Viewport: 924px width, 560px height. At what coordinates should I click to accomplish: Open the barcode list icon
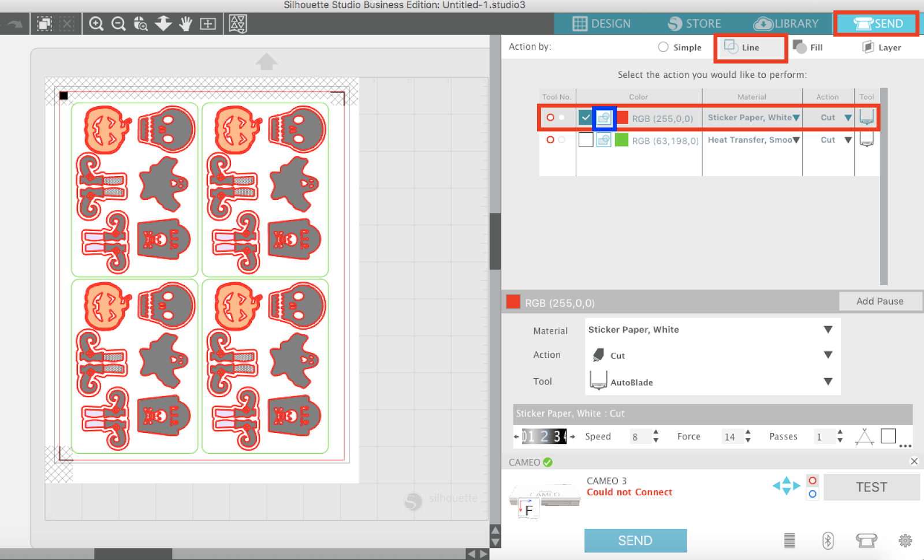pos(789,540)
